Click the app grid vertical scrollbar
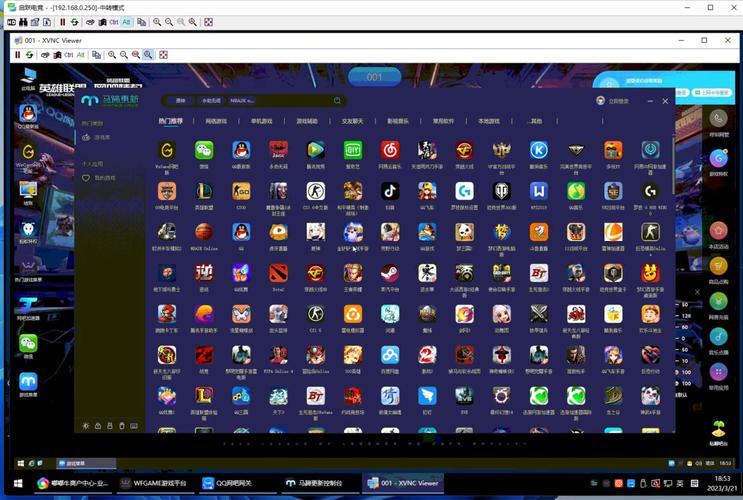This screenshot has width=743, height=500. point(673,164)
